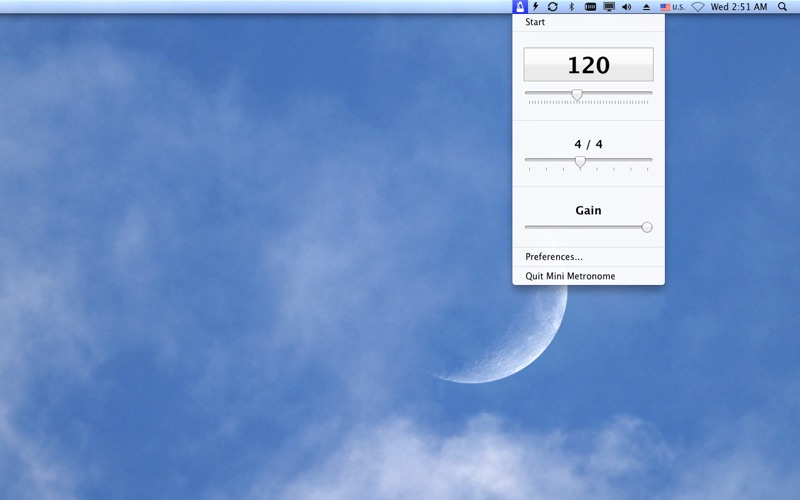Click the left end of the Gain slider track
The width and height of the screenshot is (800, 500).
[527, 228]
